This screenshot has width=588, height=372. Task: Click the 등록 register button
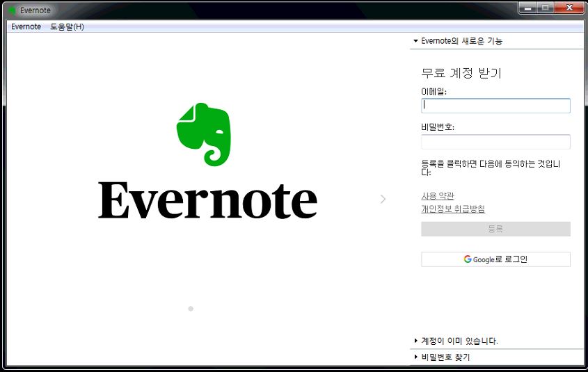495,229
